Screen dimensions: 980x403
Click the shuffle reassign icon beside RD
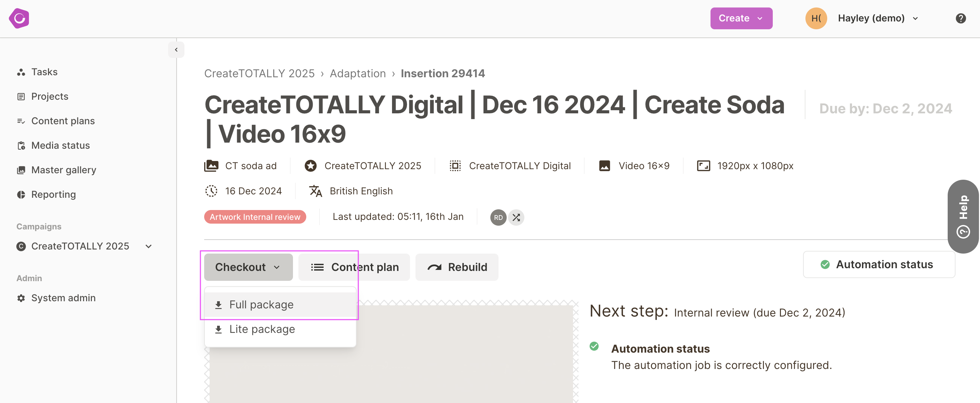(x=516, y=218)
